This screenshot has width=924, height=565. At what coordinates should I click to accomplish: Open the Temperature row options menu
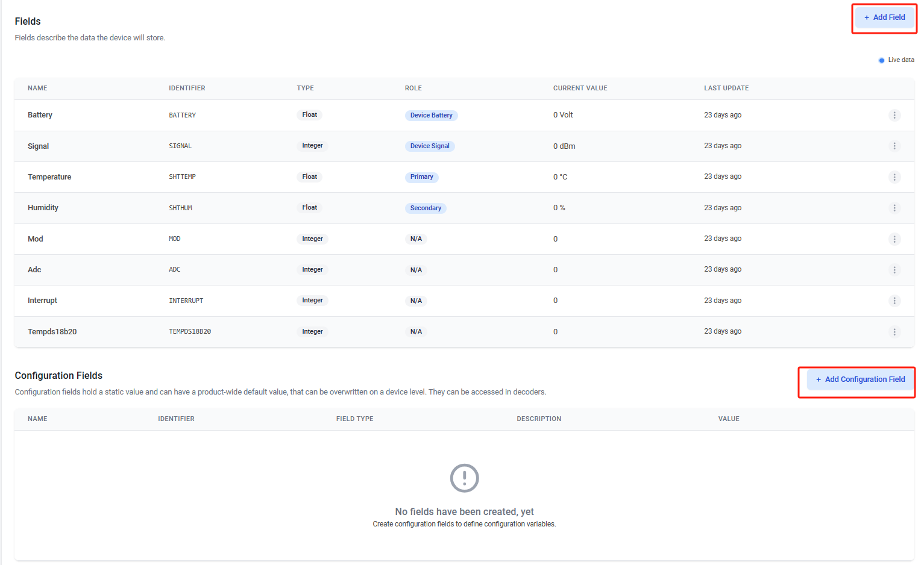pos(894,177)
